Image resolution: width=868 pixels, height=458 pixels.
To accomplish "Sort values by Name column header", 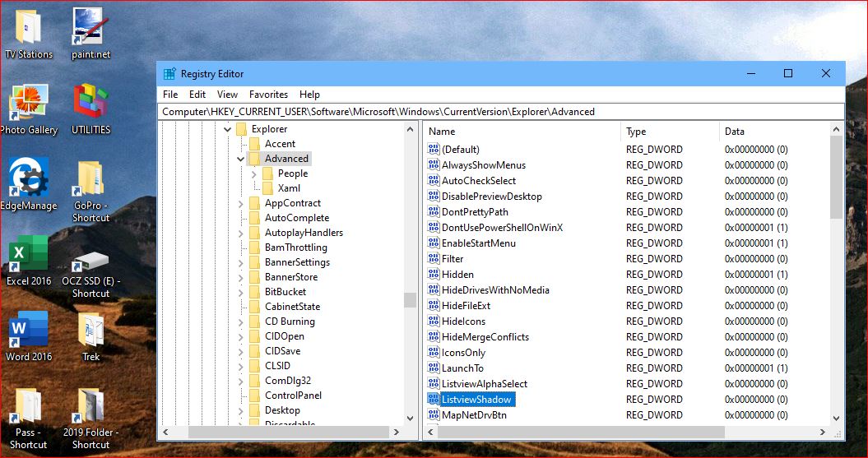I will pyautogui.click(x=522, y=132).
